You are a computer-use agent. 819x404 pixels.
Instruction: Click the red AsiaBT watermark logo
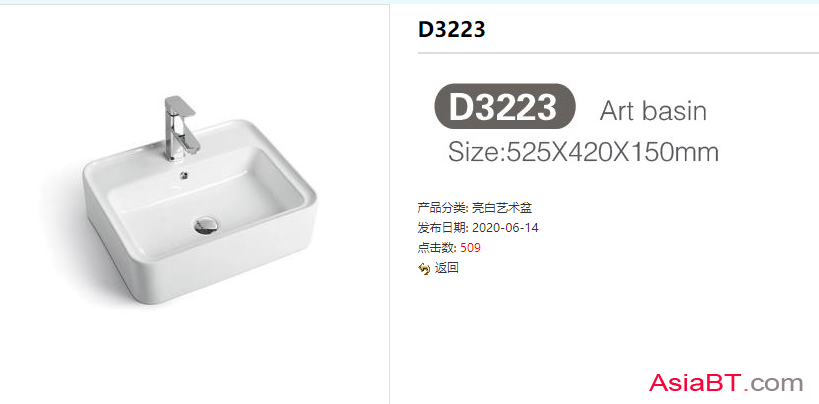[x=695, y=383]
